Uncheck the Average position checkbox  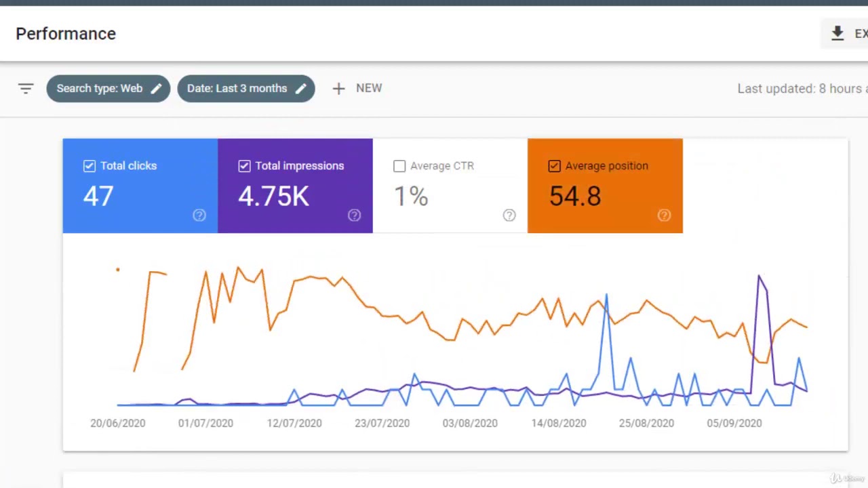click(x=554, y=166)
